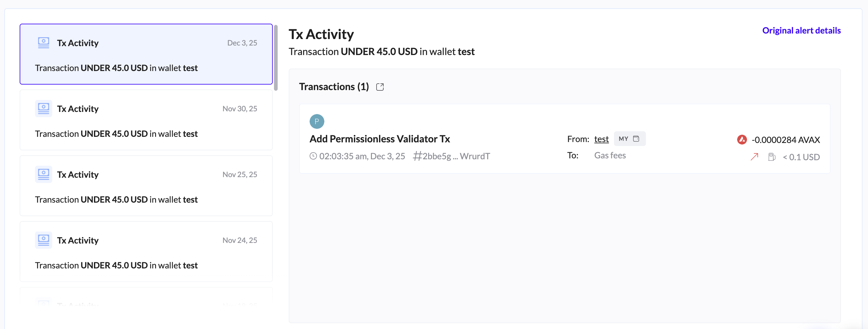Click the blue P chain avatar icon
The width and height of the screenshot is (868, 329).
click(317, 121)
